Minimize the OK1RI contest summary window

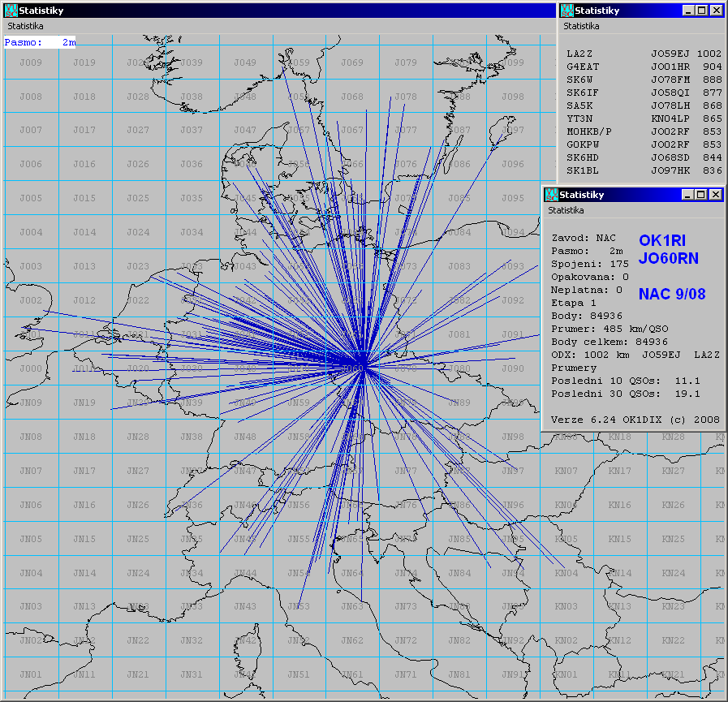point(688,195)
